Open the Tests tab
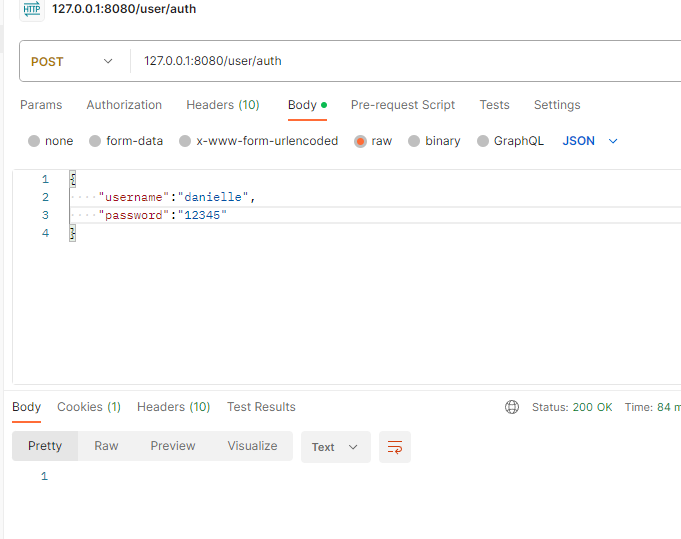Viewport: 681px width, 539px height. coord(494,105)
